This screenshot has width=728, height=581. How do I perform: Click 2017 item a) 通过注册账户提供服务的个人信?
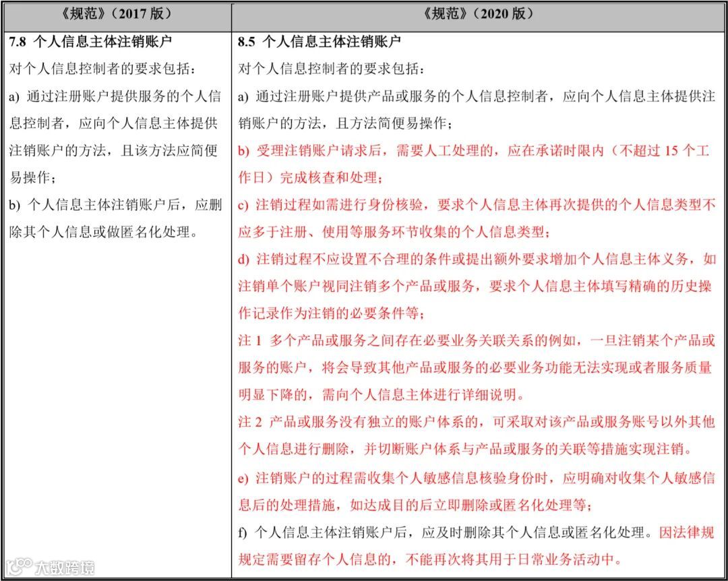pos(115,96)
